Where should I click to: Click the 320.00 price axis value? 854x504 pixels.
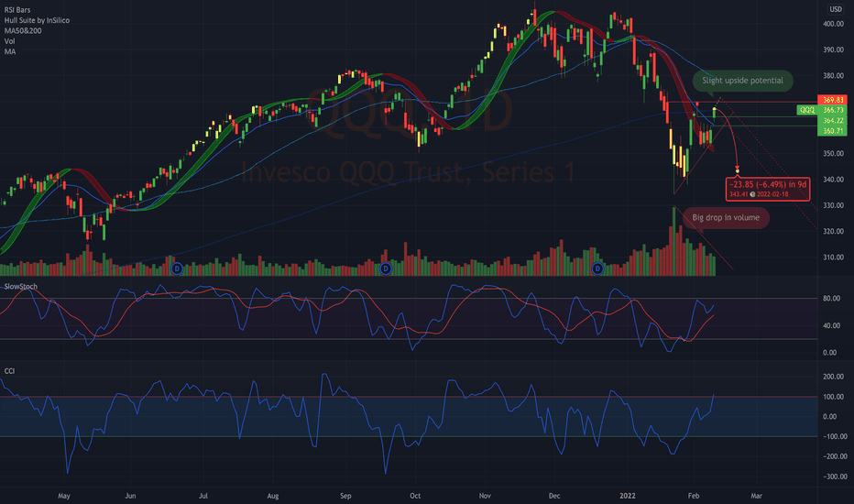833,231
